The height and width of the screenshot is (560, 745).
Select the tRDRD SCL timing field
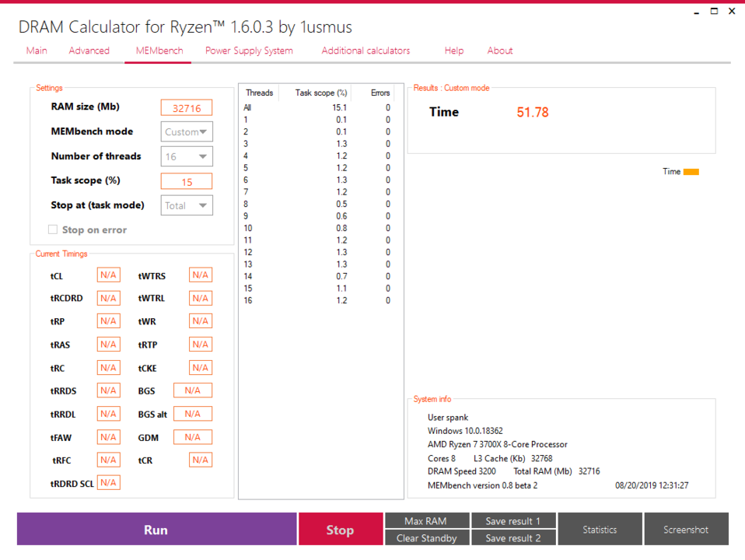(108, 482)
